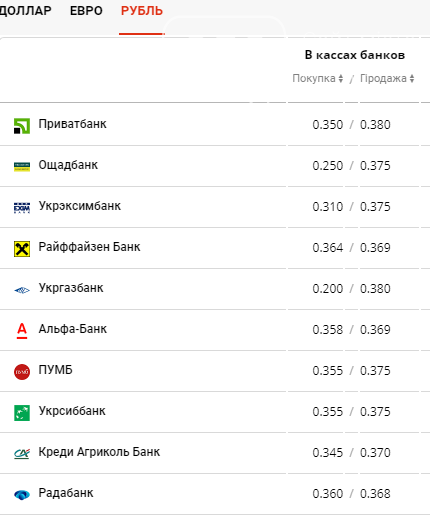
Task: Click the Ukreximbank EXIM logo icon
Action: (22, 208)
